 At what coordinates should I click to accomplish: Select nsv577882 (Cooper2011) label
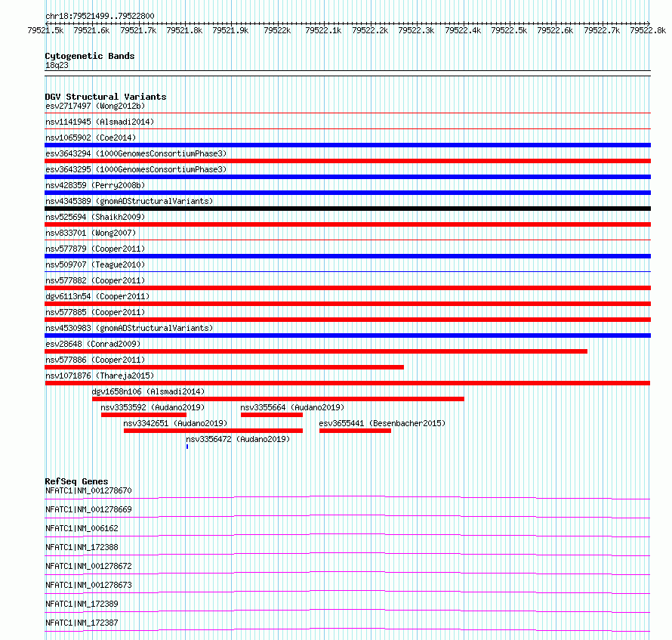click(95, 280)
